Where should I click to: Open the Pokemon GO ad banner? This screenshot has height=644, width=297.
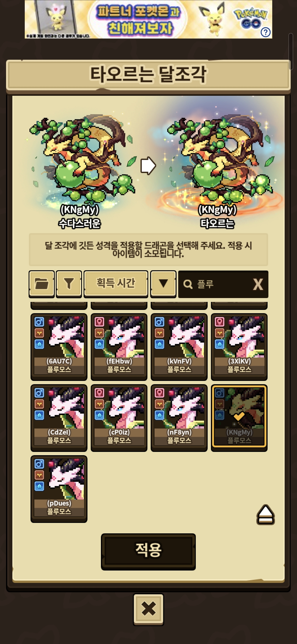(148, 19)
